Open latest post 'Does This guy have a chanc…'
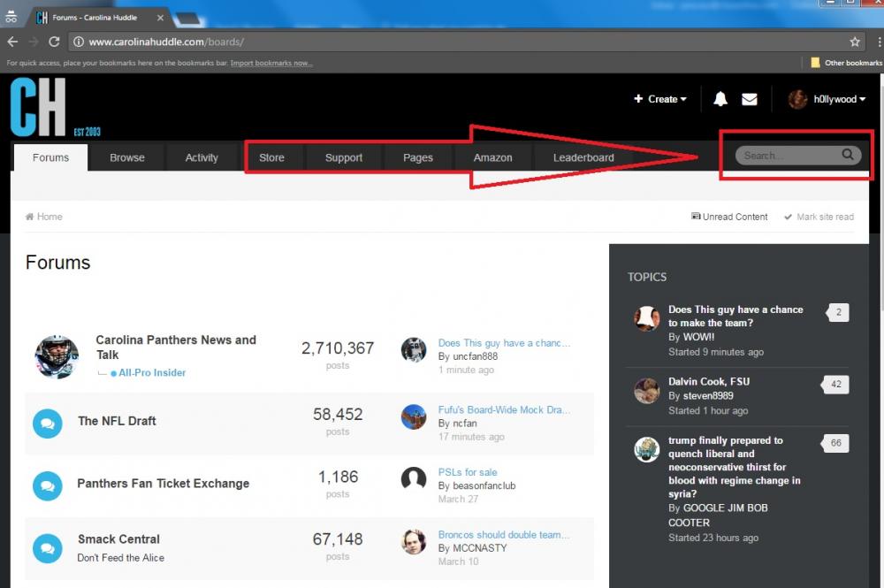 tap(505, 343)
